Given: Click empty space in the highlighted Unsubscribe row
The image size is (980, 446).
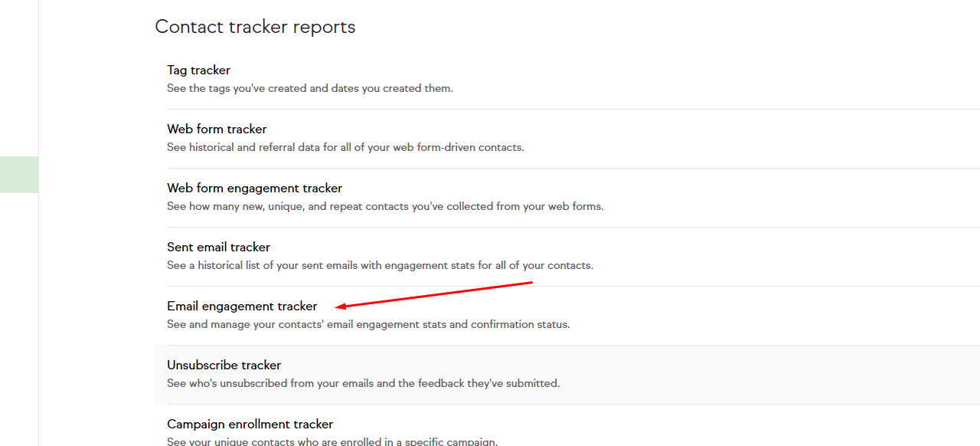Looking at the screenshot, I should click(x=766, y=375).
